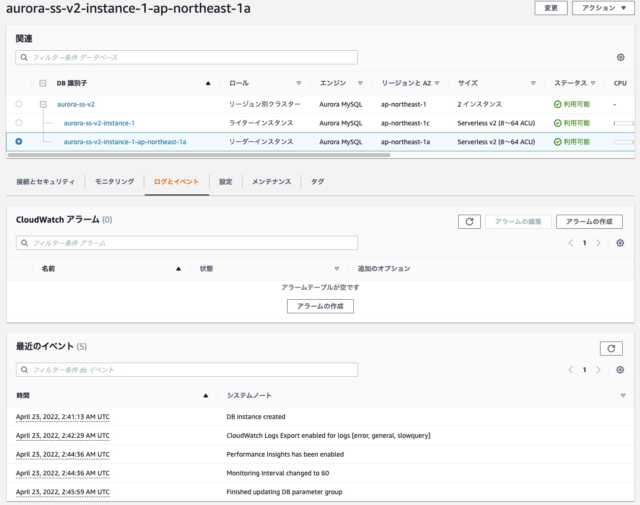Open the メンテナンス tab
640x505 pixels.
271,182
